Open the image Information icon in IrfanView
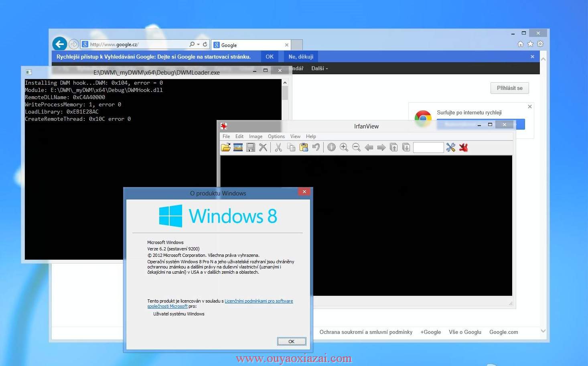This screenshot has height=366, width=588. tap(331, 147)
